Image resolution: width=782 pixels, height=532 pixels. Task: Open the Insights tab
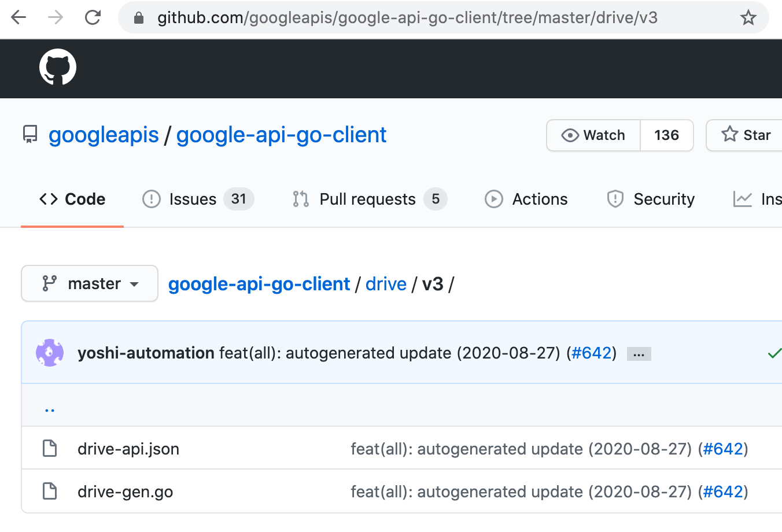pyautogui.click(x=758, y=199)
